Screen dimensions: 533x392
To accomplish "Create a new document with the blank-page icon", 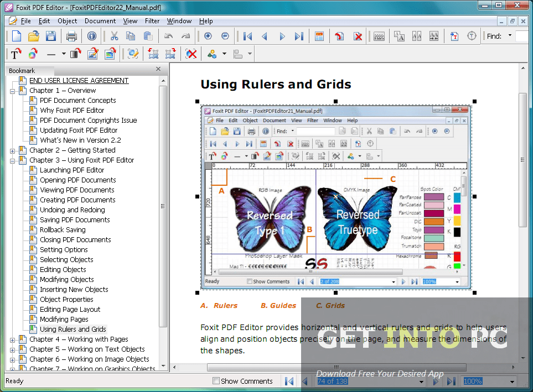I will point(16,36).
